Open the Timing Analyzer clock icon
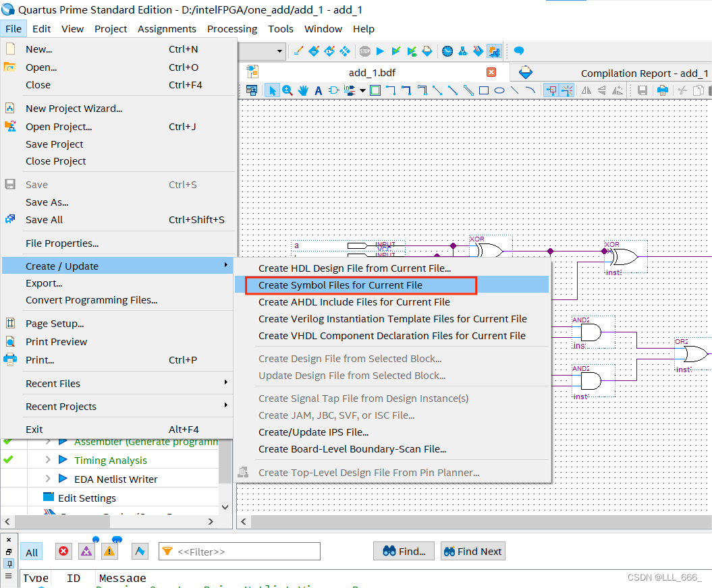 click(447, 51)
